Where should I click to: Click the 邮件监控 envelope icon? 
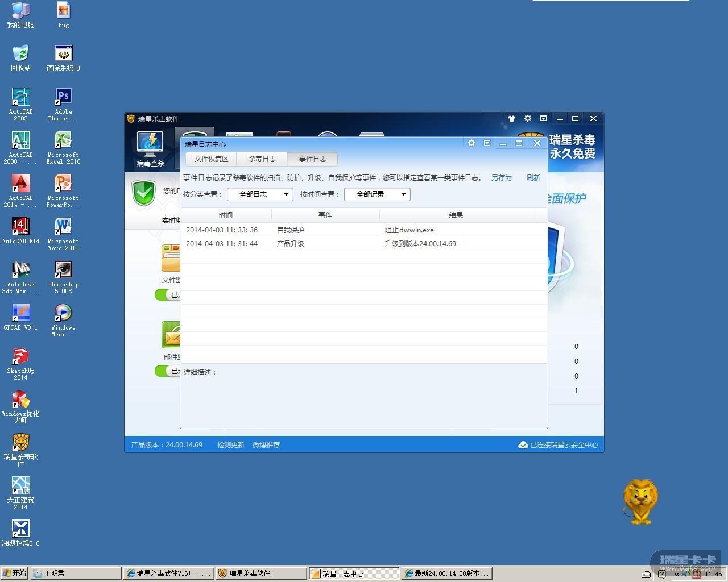coord(171,335)
